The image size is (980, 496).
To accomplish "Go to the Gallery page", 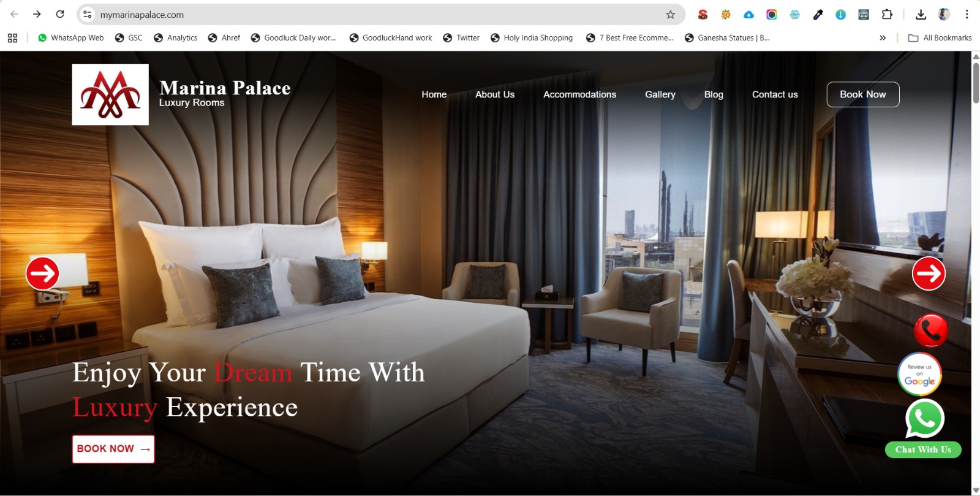I will 660,94.
